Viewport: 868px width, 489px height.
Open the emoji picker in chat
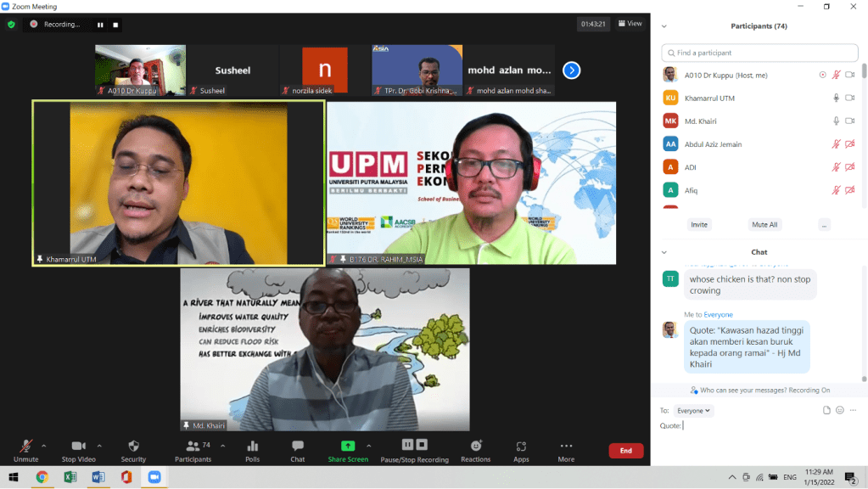839,410
